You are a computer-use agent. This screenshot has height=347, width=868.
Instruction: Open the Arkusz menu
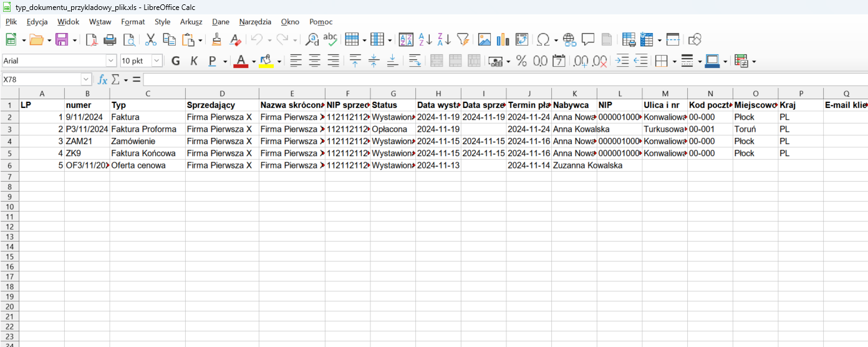191,22
